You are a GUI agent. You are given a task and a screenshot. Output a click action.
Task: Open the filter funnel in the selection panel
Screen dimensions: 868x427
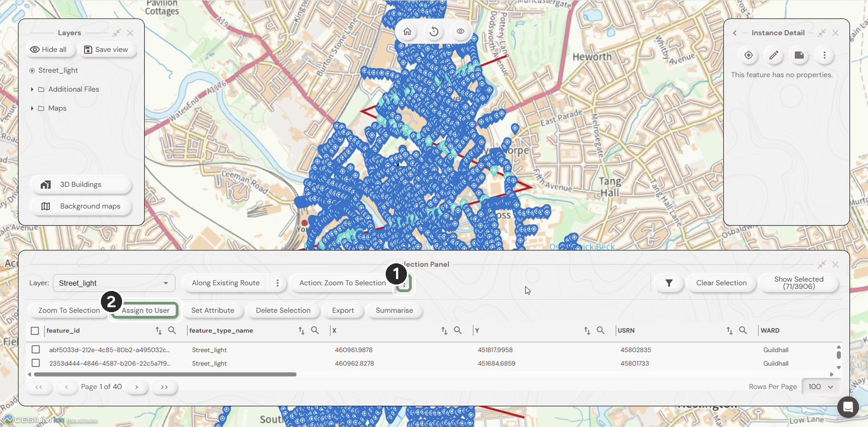[669, 283]
